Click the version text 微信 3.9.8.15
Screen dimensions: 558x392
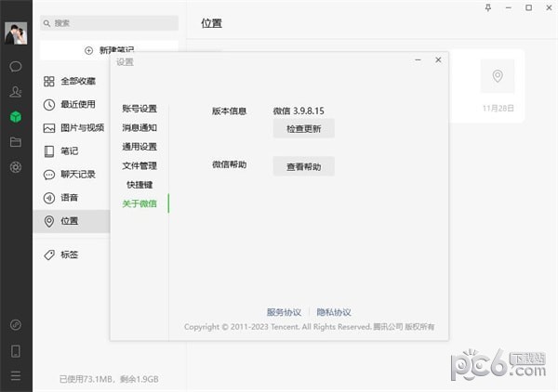(299, 111)
